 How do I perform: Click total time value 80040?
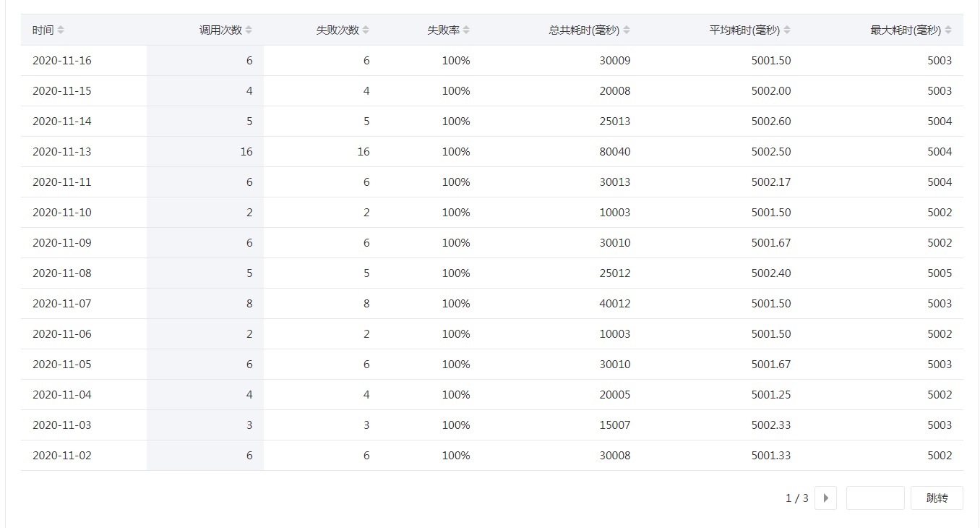pyautogui.click(x=615, y=152)
